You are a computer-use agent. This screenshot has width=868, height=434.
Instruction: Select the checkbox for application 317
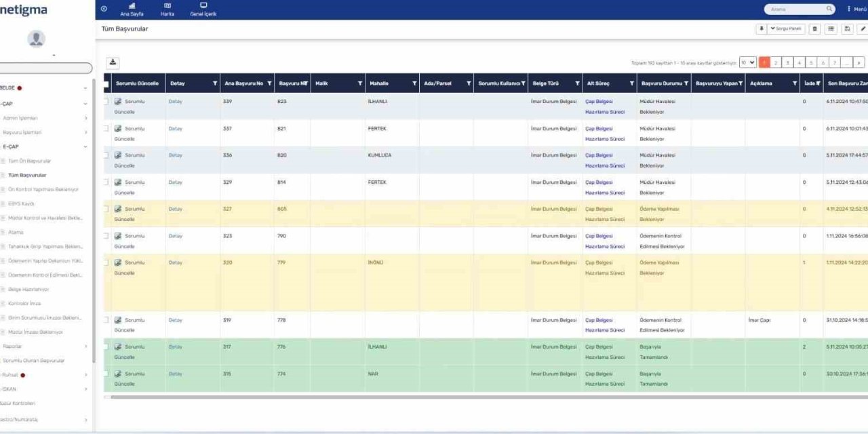(106, 347)
